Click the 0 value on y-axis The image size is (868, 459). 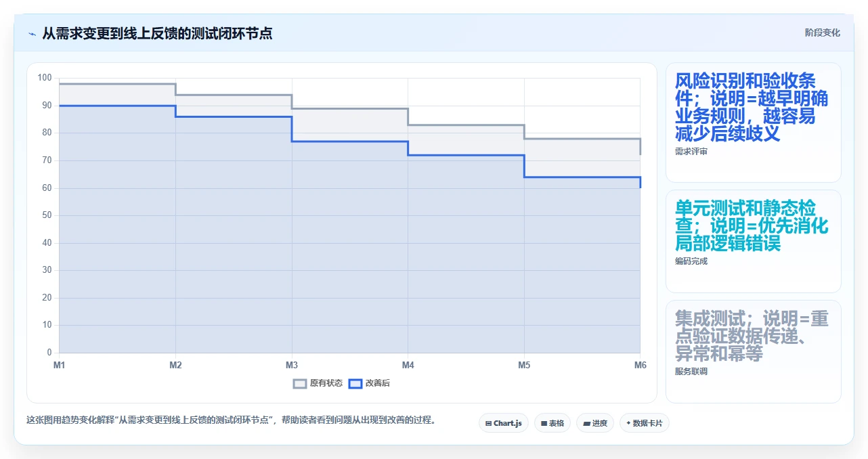(x=49, y=353)
